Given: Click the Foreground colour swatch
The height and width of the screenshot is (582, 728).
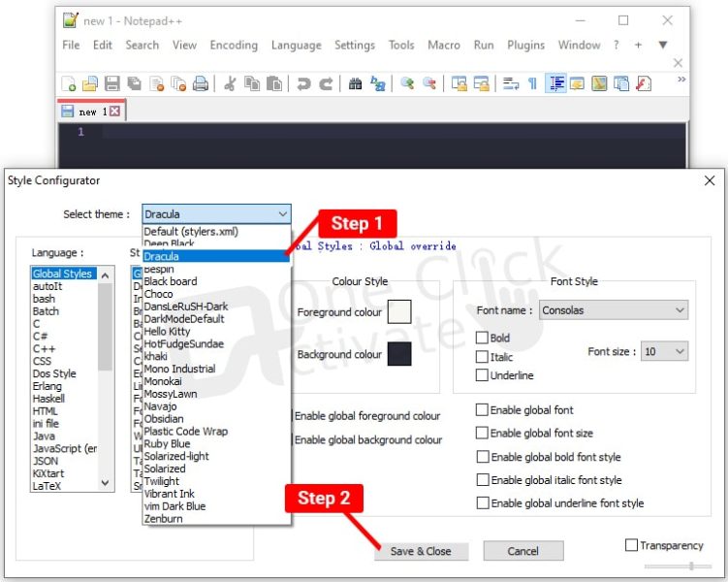Looking at the screenshot, I should tap(399, 311).
